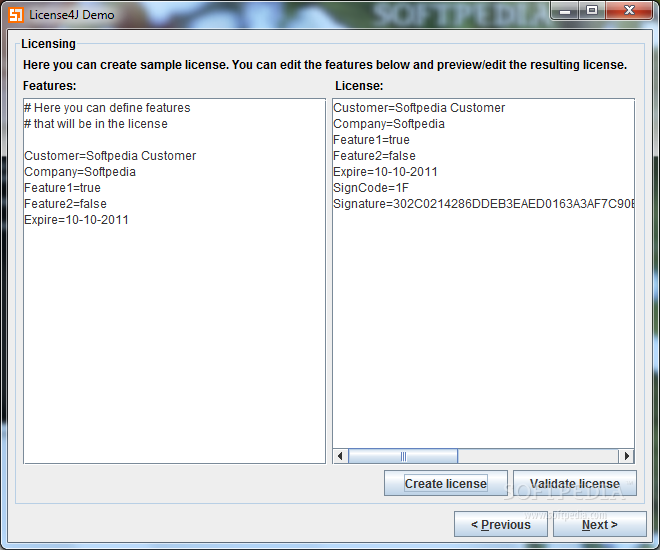Click 'Company=Softpedia' in Features box

coord(80,172)
